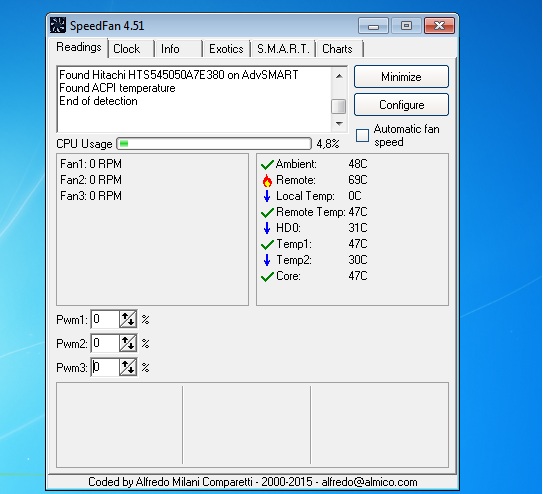This screenshot has height=494, width=543.
Task: Click the alfredo@almico.com status bar text
Action: pyautogui.click(x=369, y=482)
